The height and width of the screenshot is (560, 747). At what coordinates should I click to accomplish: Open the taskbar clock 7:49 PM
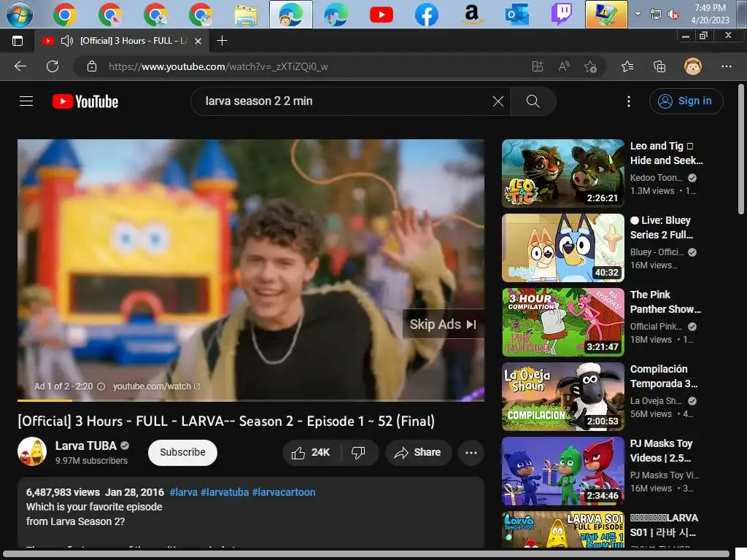click(710, 14)
